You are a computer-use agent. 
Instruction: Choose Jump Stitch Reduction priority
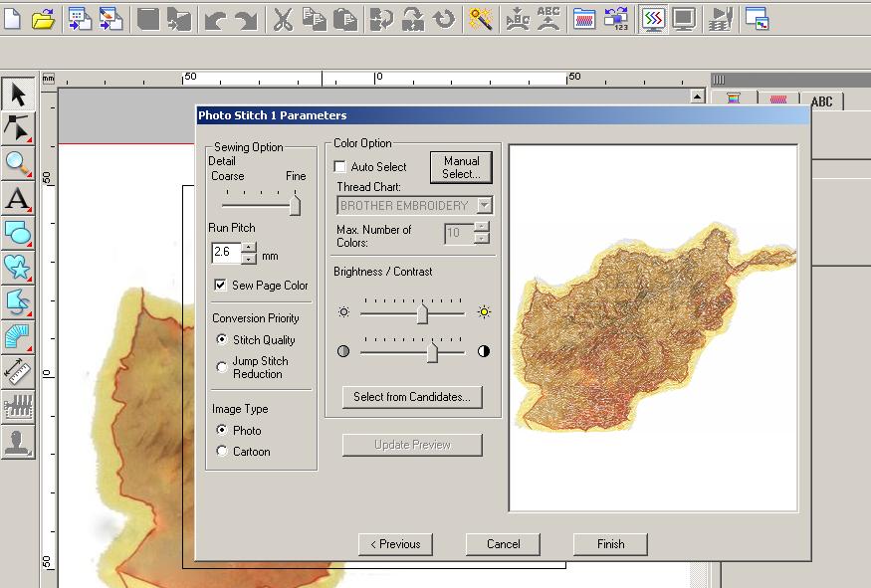[221, 367]
